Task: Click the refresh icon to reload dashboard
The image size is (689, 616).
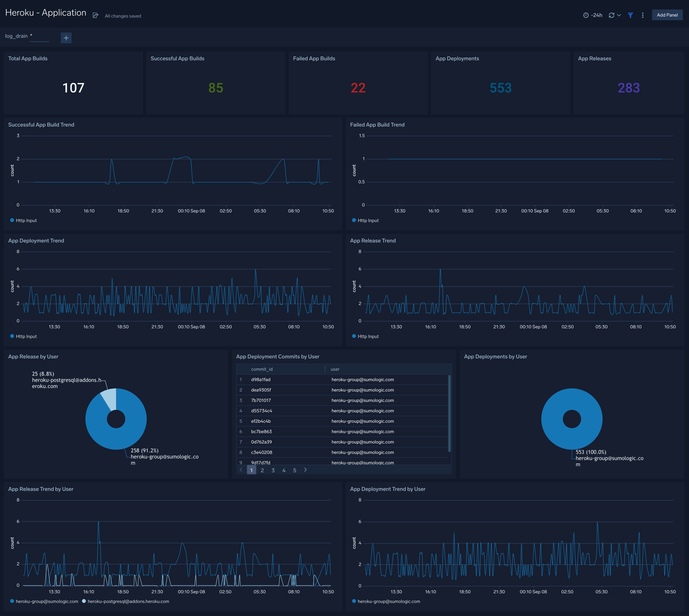Action: point(611,15)
